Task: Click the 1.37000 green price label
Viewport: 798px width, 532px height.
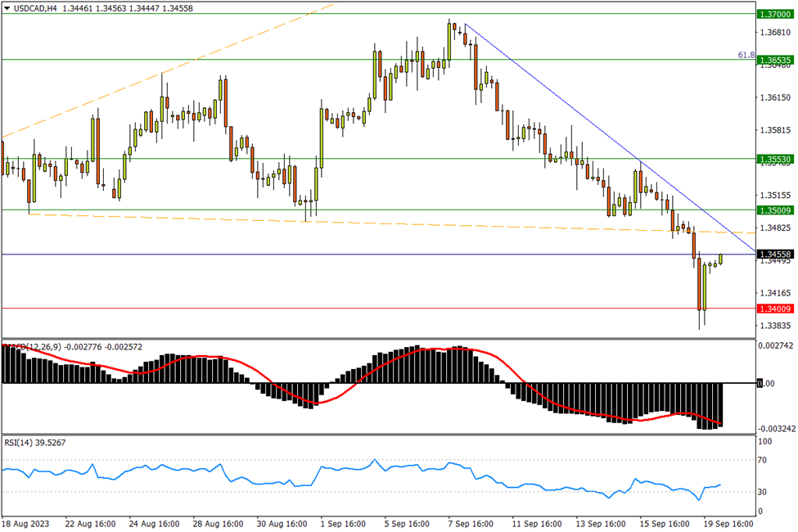Action: (773, 15)
